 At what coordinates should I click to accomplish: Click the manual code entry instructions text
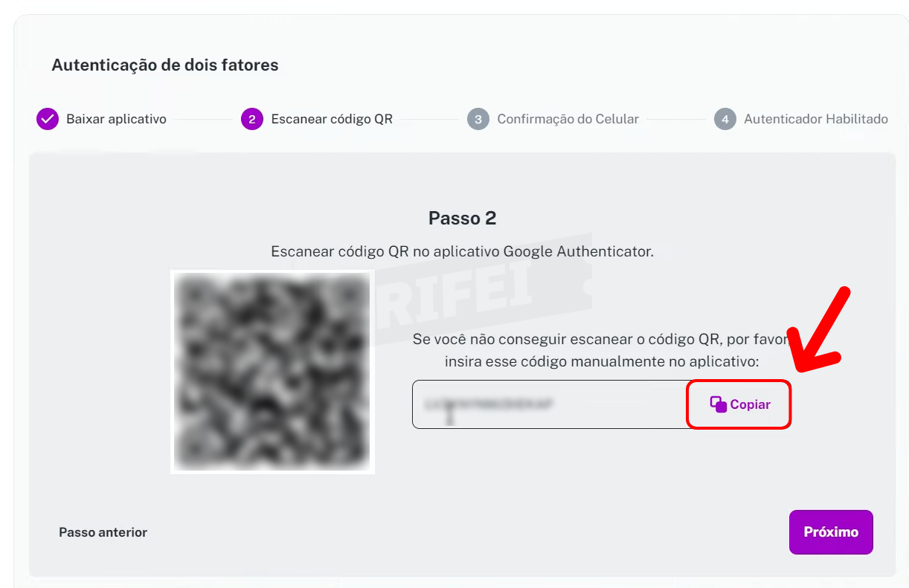[x=601, y=350]
